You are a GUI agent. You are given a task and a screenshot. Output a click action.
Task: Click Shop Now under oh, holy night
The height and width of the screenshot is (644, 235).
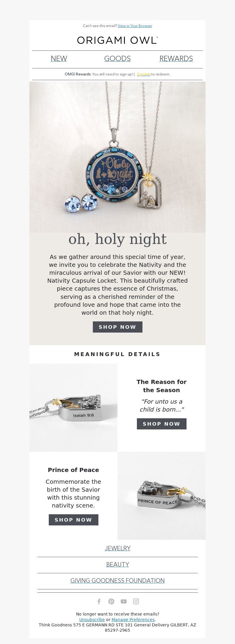pos(117,327)
